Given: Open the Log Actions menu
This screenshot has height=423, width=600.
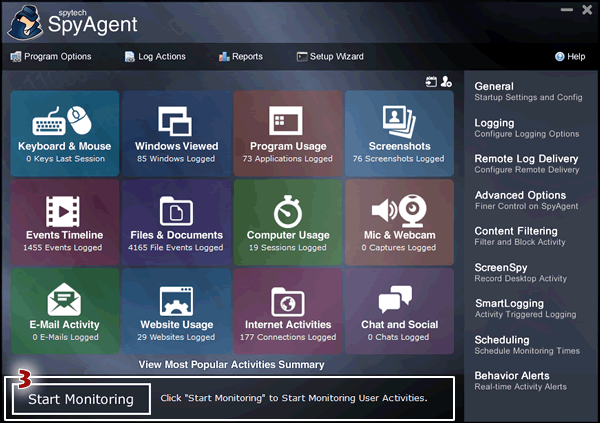Looking at the screenshot, I should 158,57.
